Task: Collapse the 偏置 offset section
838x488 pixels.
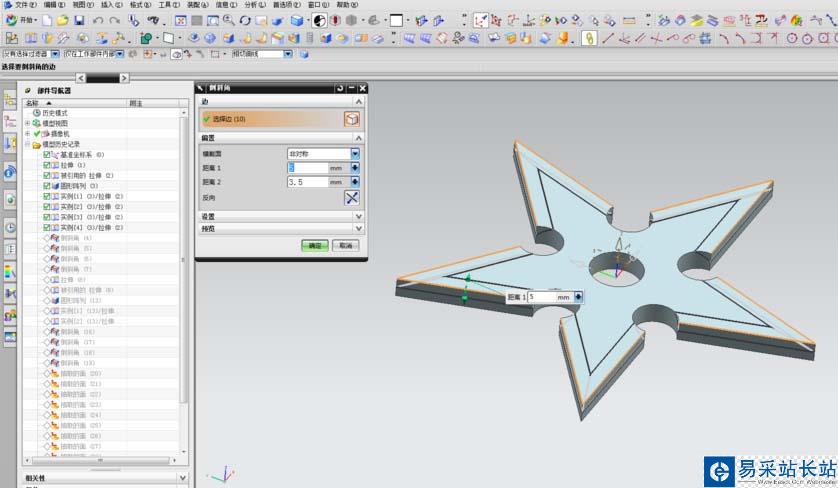Action: coord(359,138)
